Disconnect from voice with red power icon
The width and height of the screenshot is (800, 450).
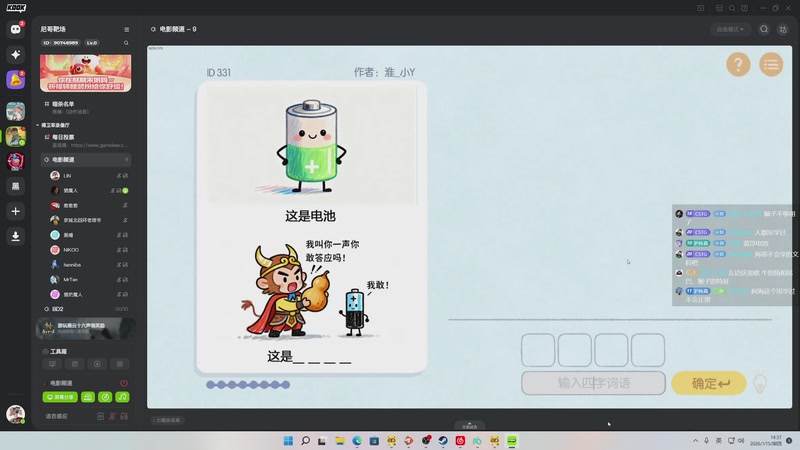point(124,383)
